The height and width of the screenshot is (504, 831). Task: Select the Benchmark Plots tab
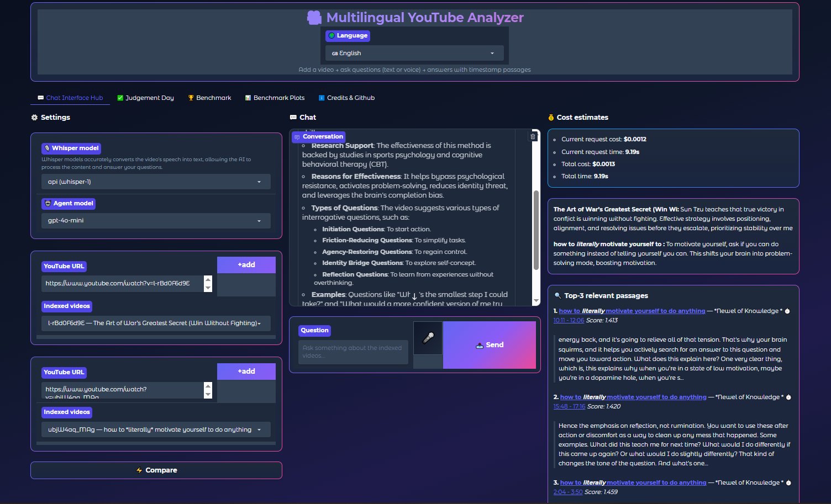[275, 98]
